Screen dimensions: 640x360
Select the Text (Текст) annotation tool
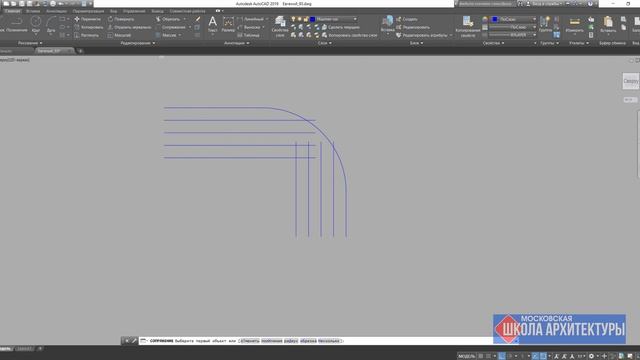213,24
